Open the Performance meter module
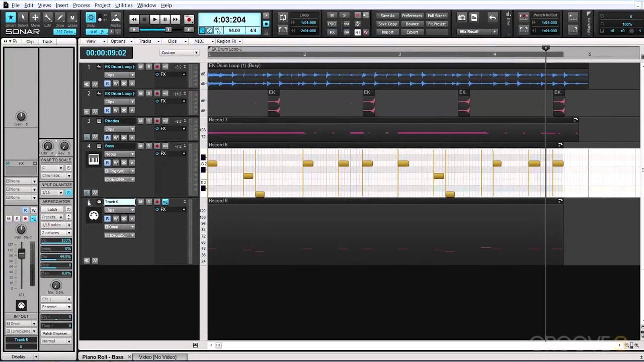Screen dimensions: 644x362 coord(508,19)
